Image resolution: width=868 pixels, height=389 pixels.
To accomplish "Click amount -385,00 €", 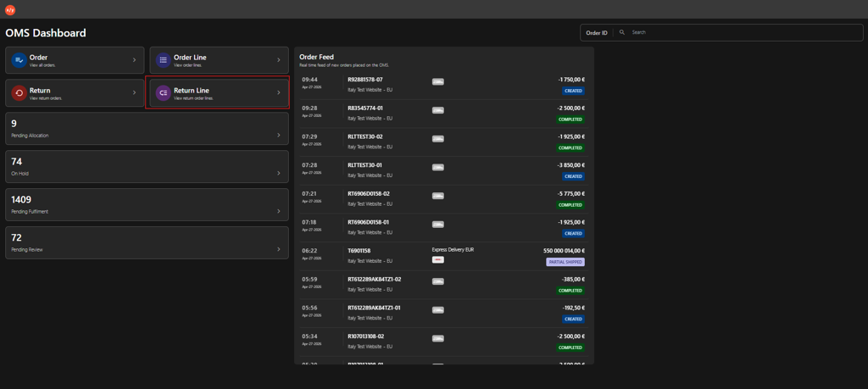I will tap(574, 279).
